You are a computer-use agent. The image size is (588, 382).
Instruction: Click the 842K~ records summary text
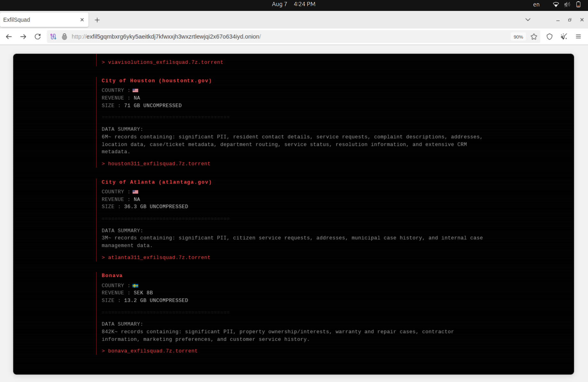click(x=278, y=335)
